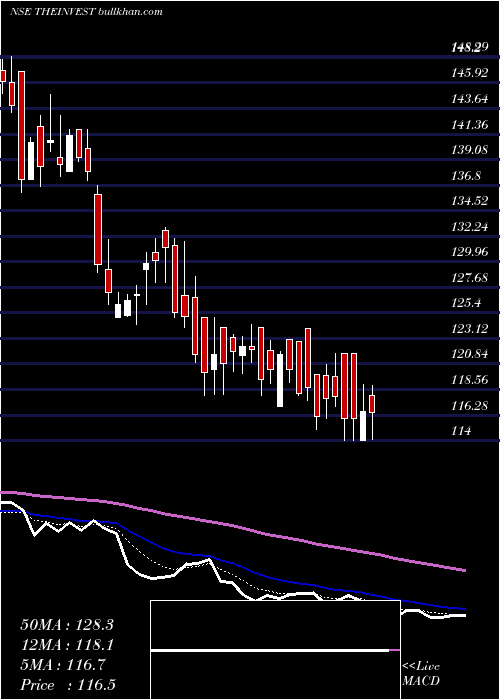Click the 50MA : 128.3 readout
The image size is (500, 700).
coord(67,625)
